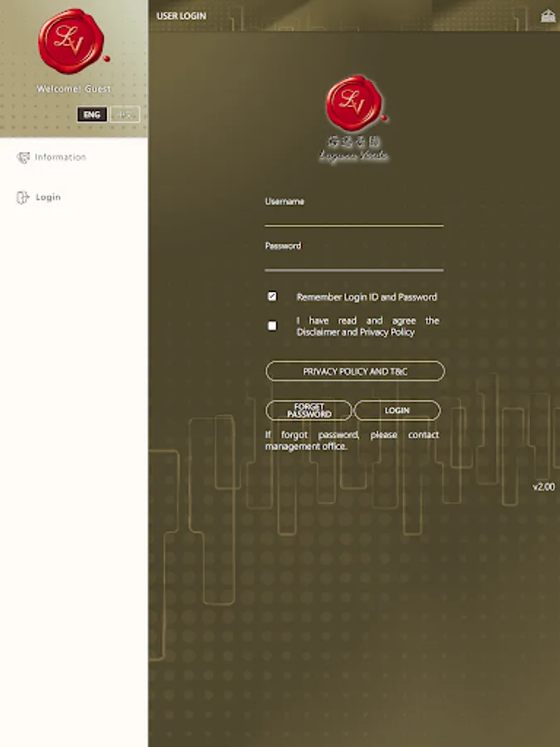Click the red LV seal logo in the sidebar
The width and height of the screenshot is (560, 747).
73,41
